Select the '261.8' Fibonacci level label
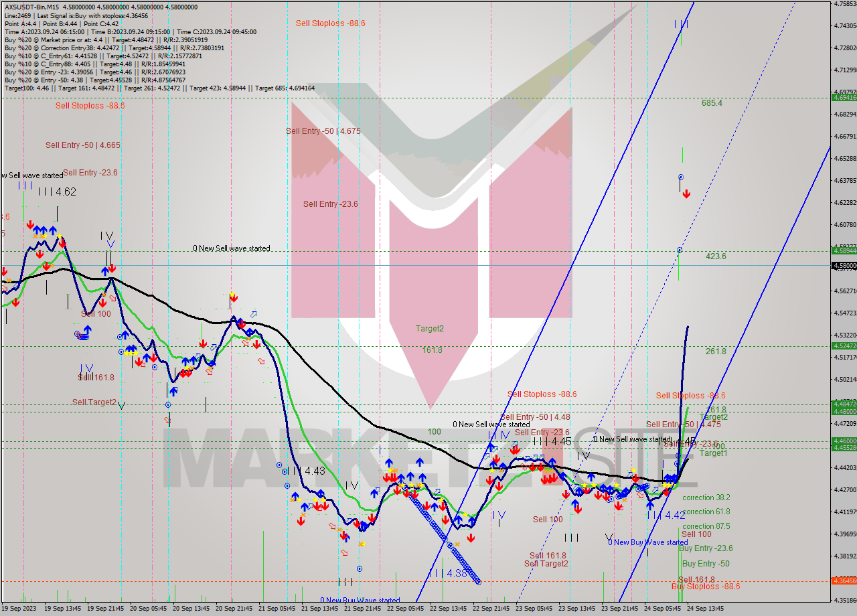The image size is (857, 616). pos(716,351)
